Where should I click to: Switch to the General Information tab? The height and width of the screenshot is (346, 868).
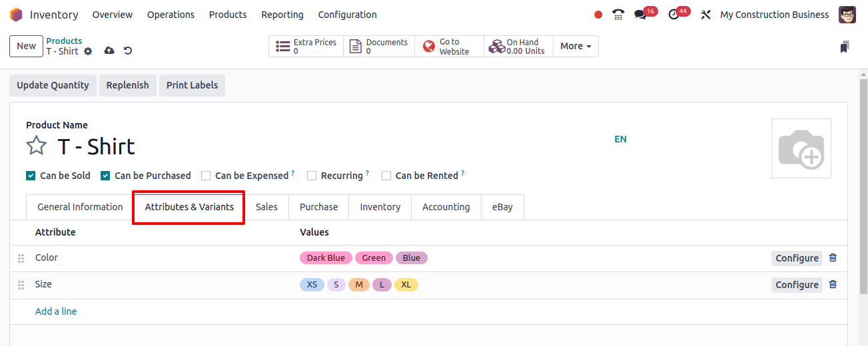point(80,207)
